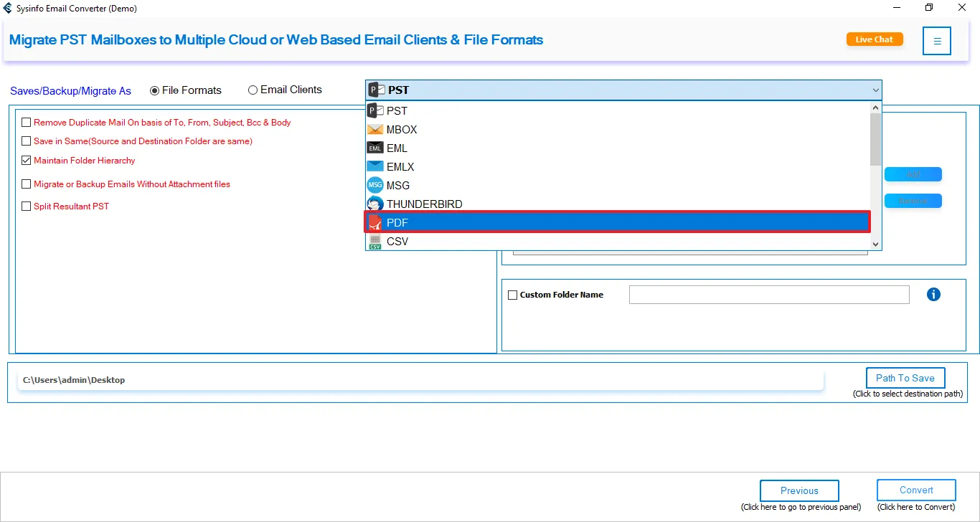Open the hamburger menu
Screen dimensions: 980x522
937,41
